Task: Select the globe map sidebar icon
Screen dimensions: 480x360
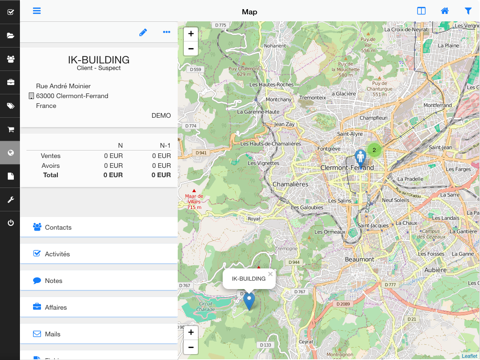Action: 11,153
